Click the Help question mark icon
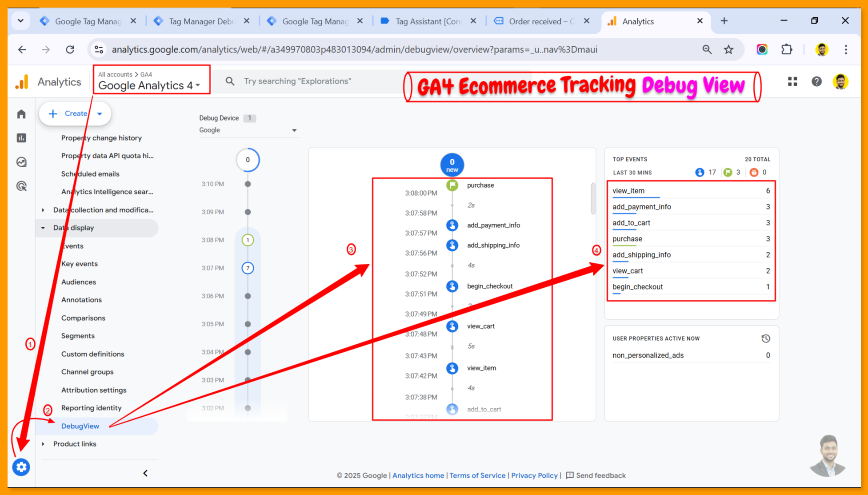Image resolution: width=868 pixels, height=495 pixels. (816, 81)
